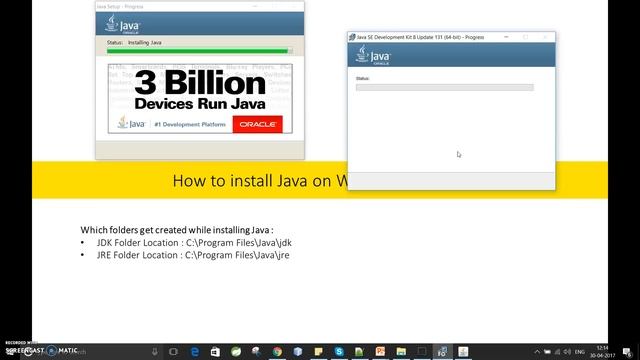
Task: Click the ENG language indicator
Action: 580,352
